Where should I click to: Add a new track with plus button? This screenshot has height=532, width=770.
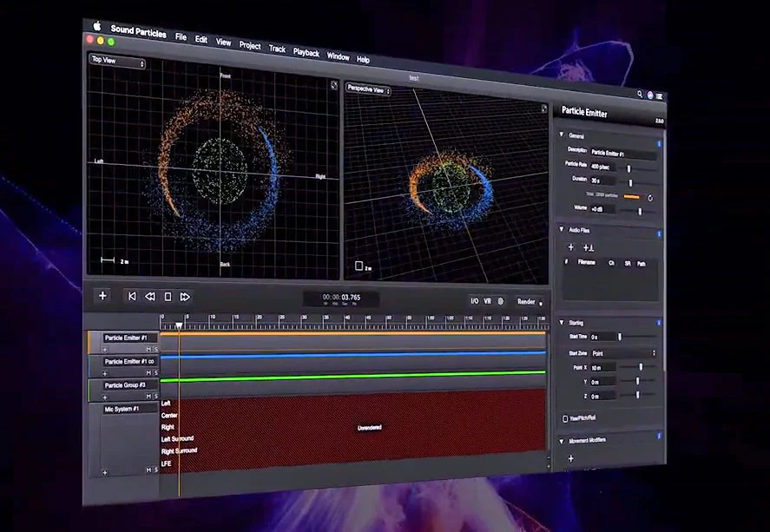102,295
